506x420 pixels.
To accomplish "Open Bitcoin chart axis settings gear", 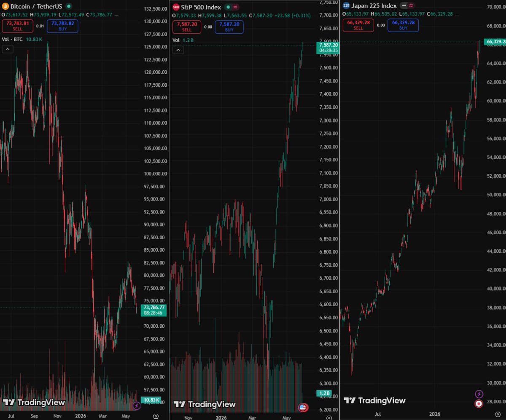I will tap(156, 416).
